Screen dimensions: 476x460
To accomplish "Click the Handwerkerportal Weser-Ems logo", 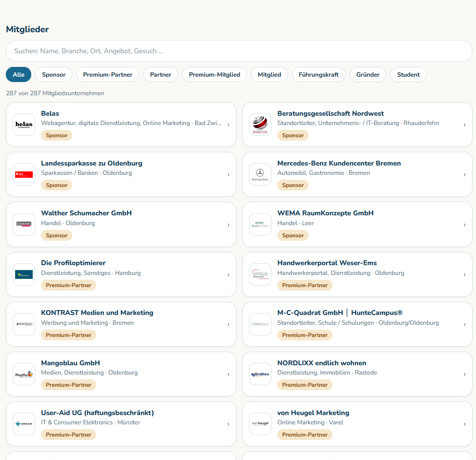I will click(x=260, y=274).
